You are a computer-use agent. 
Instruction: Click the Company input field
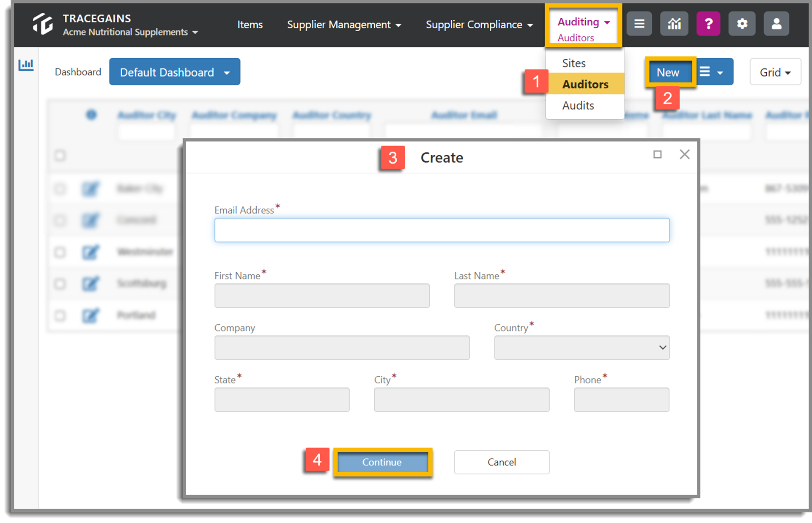point(342,348)
